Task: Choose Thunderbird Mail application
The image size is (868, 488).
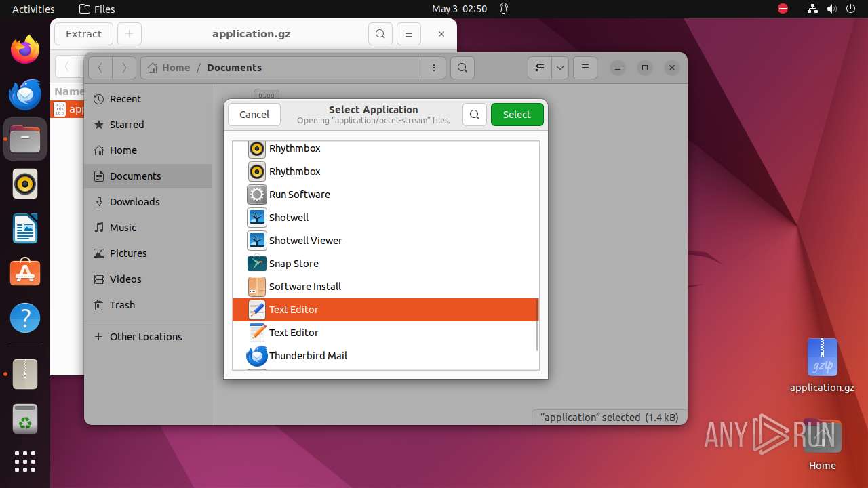Action: coord(385,356)
